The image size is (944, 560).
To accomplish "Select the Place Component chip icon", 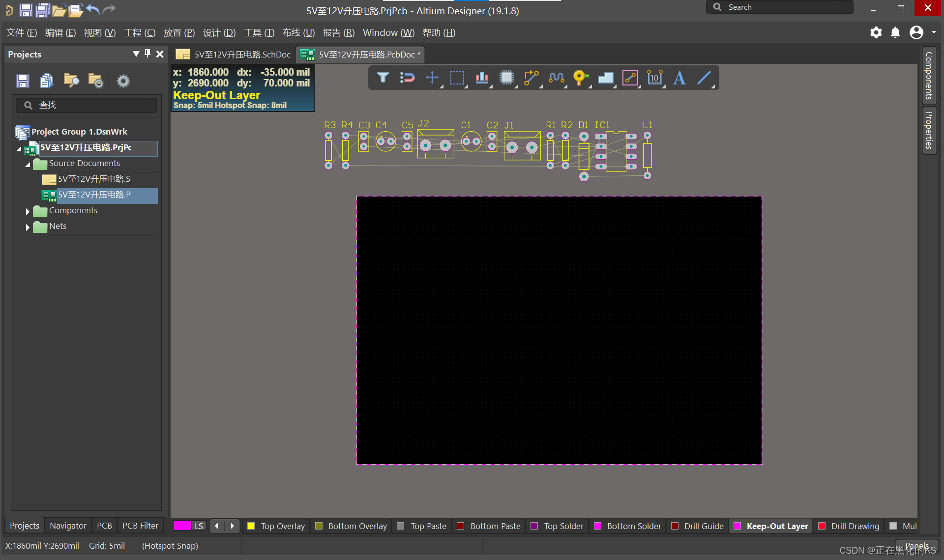I will (x=506, y=78).
